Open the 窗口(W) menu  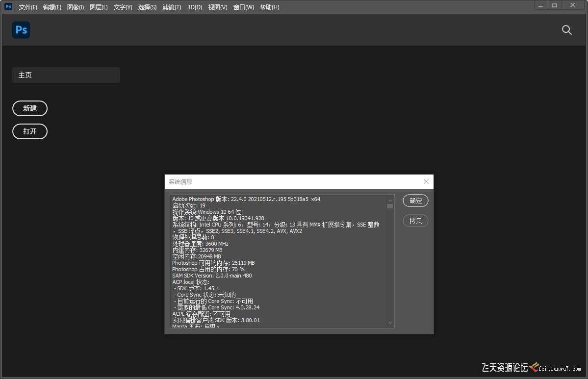tap(244, 7)
